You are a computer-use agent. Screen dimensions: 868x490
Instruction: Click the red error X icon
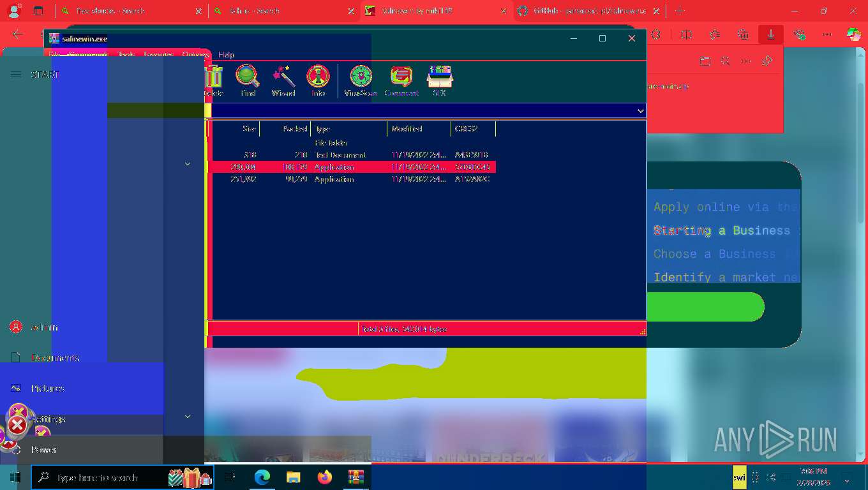17,425
